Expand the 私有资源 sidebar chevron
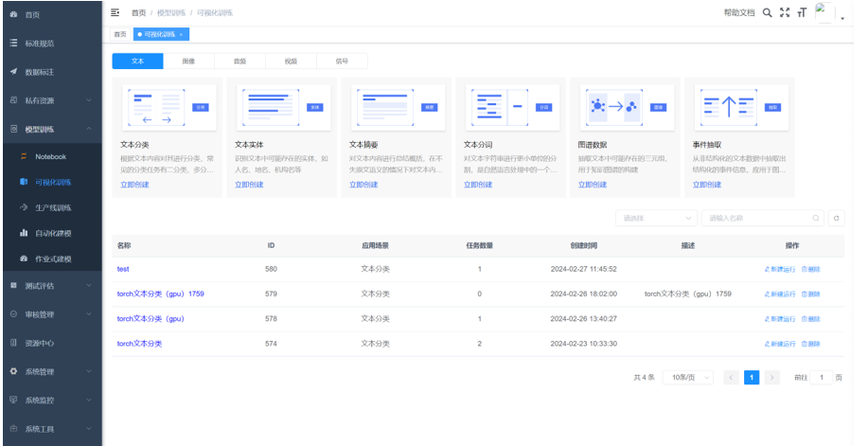The height and width of the screenshot is (446, 868). 89,100
